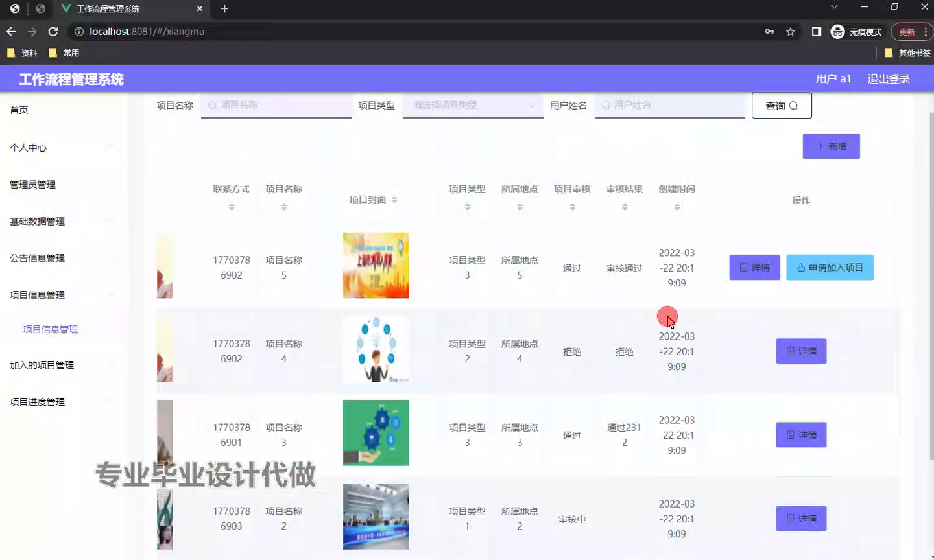This screenshot has width=934, height=560.
Task: Click 项目名称5 cover thumbnail
Action: 376,266
